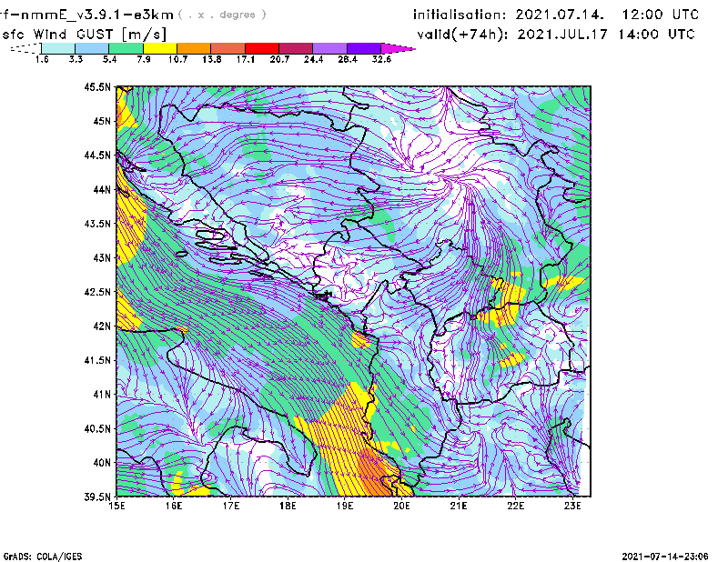Screen dimensions: 728x562
Task: Click the 'GrADS: COLA/IGES' credit text
Action: click(43, 557)
